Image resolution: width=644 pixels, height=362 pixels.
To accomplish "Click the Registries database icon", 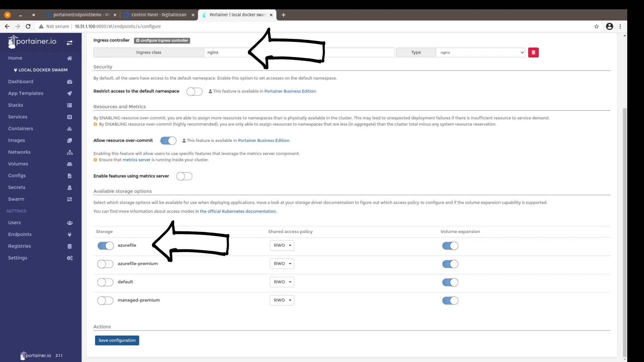I will click(x=69, y=246).
